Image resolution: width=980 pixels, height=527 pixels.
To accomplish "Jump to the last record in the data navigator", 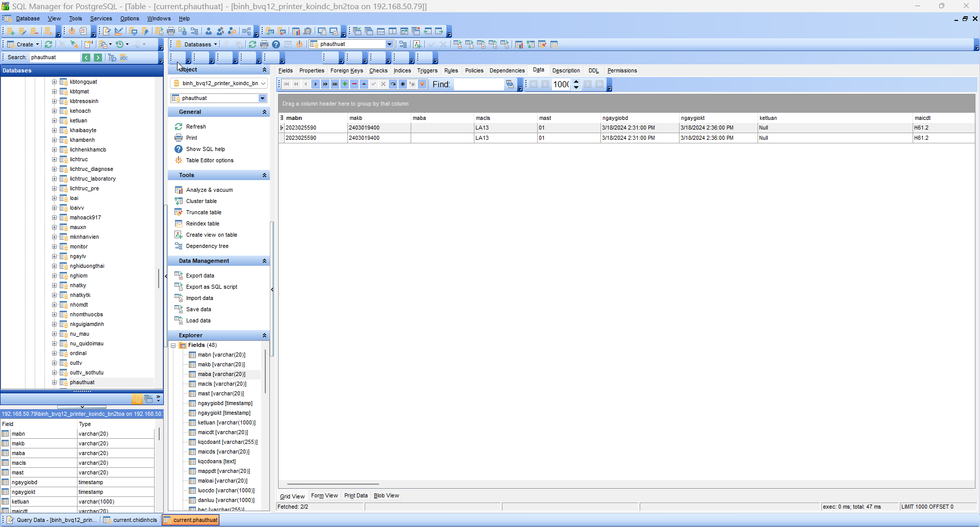I will (x=335, y=84).
